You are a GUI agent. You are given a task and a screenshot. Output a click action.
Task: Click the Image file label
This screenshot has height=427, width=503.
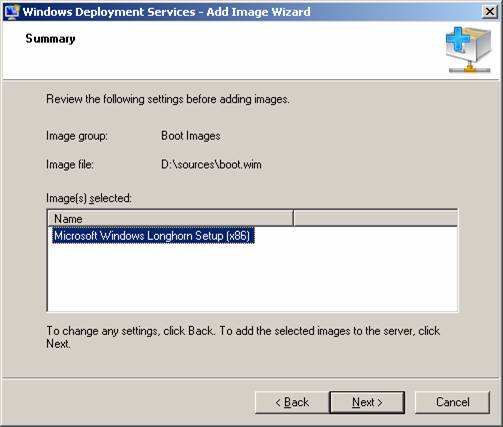pos(70,164)
